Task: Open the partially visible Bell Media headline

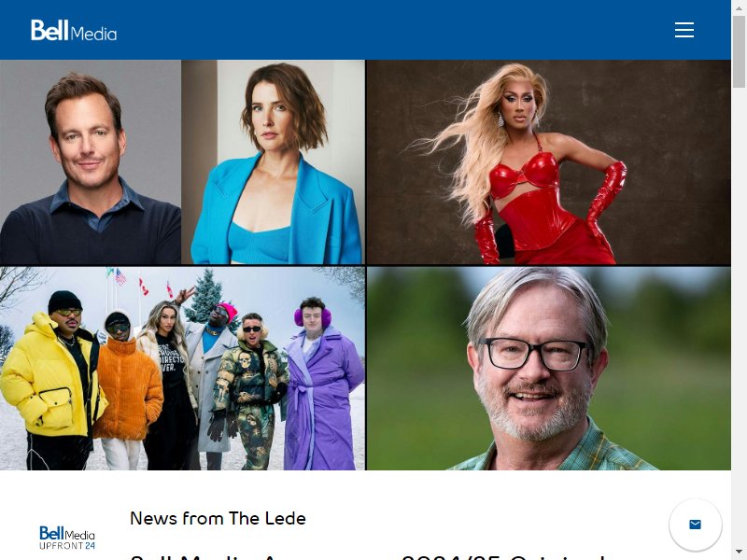Action: tap(368, 556)
